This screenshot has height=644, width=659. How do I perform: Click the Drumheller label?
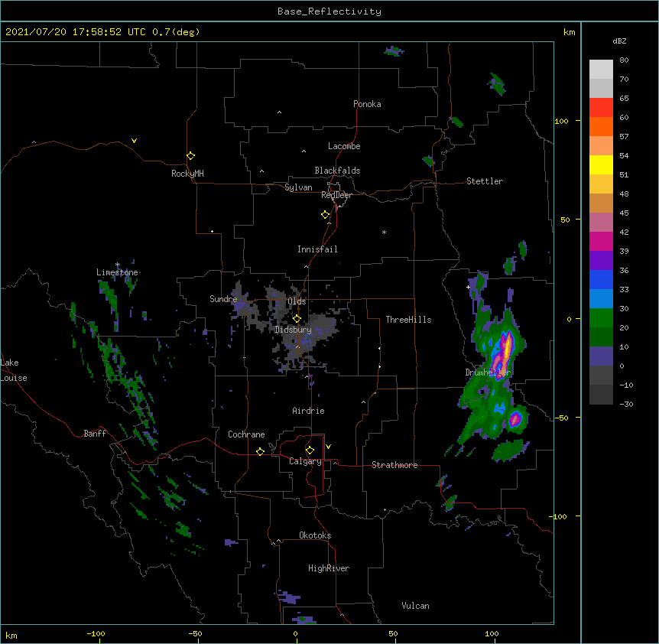488,372
